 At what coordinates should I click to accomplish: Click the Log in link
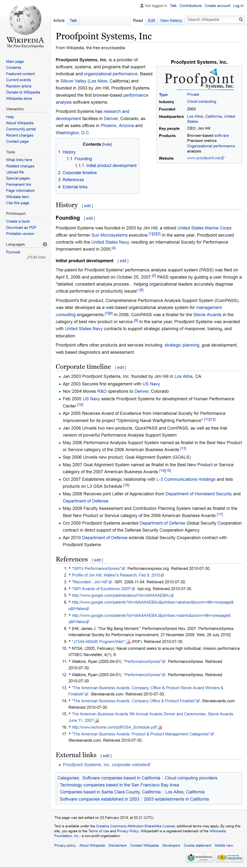238,6
